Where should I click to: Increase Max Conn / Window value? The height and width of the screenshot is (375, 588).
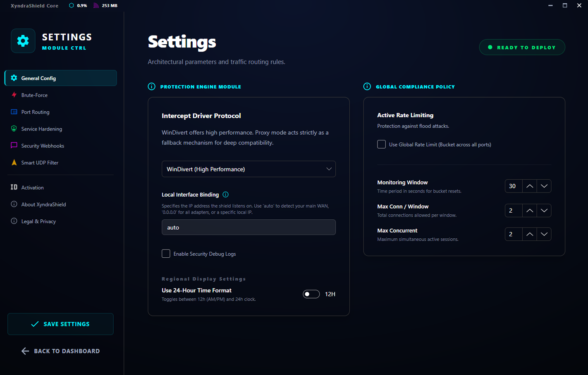tap(530, 211)
